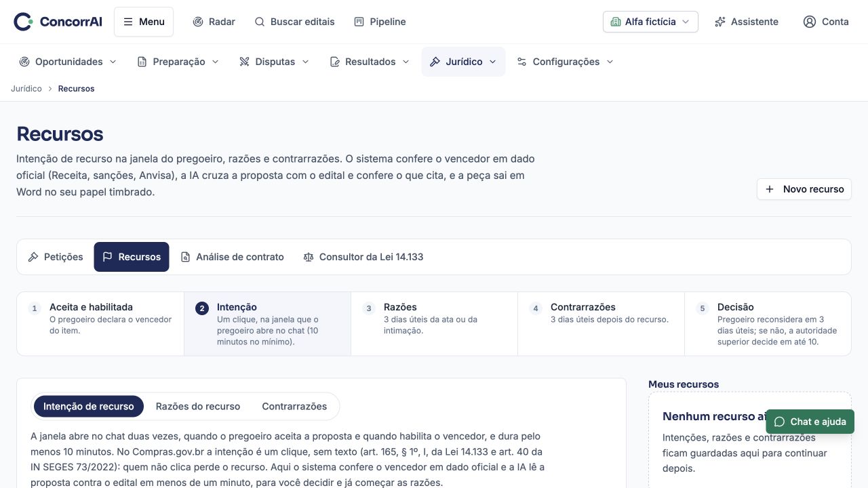Viewport: 868px width, 488px height.
Task: Open the Buscar editais page
Action: pos(295,22)
